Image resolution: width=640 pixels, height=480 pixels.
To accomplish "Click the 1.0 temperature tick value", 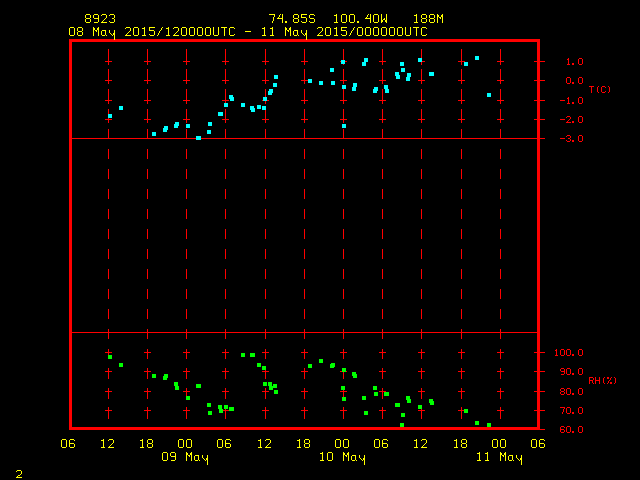I will coord(573,61).
